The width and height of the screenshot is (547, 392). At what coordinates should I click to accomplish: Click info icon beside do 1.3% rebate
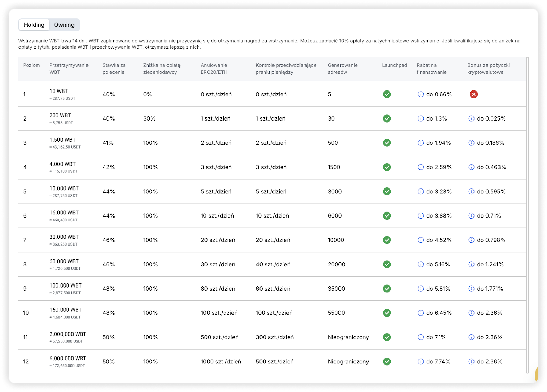[x=421, y=118]
